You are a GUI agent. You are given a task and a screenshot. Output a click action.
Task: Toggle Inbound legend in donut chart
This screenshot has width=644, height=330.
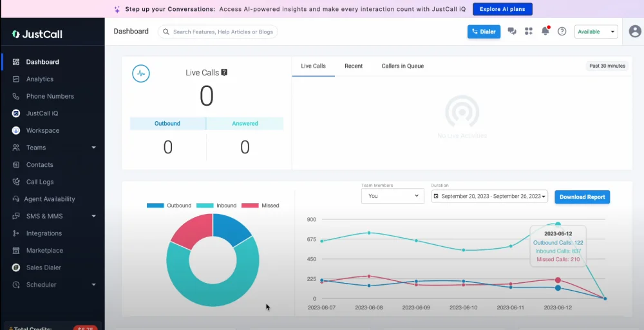pos(216,206)
